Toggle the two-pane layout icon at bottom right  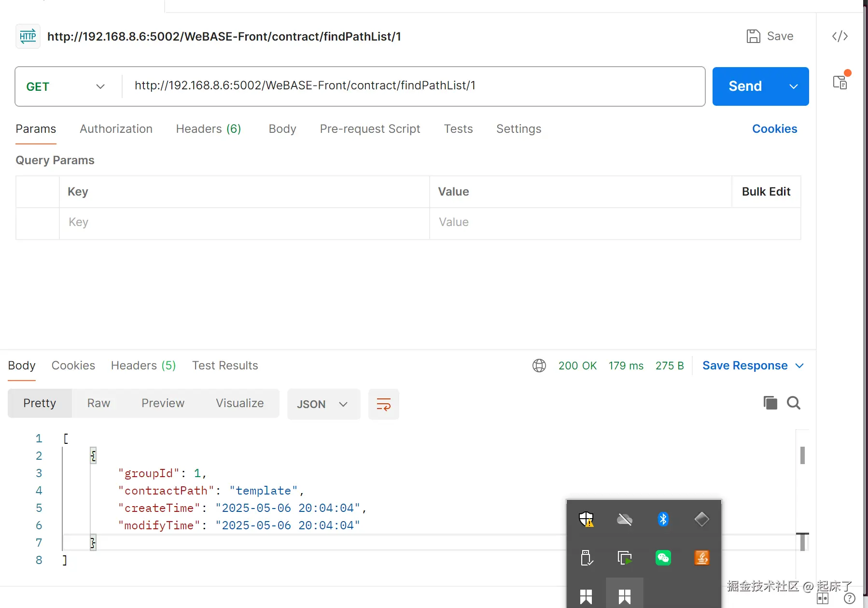pos(823,599)
